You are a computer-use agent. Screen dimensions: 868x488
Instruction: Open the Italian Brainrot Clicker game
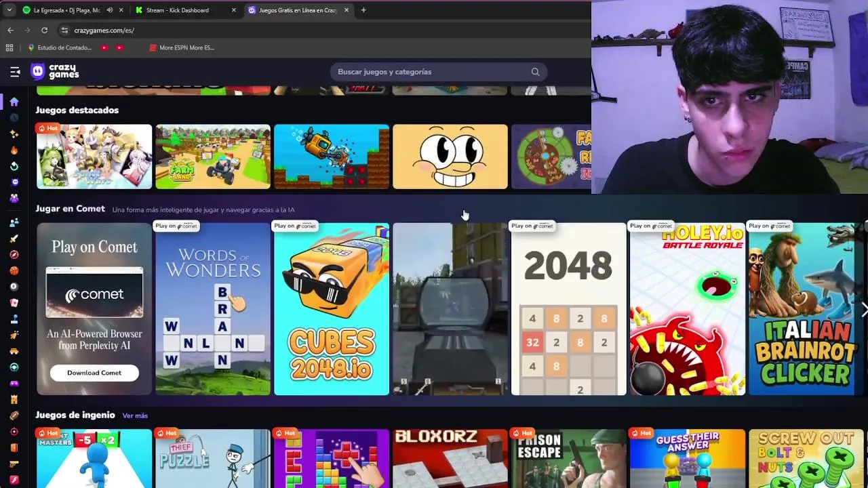(806, 309)
